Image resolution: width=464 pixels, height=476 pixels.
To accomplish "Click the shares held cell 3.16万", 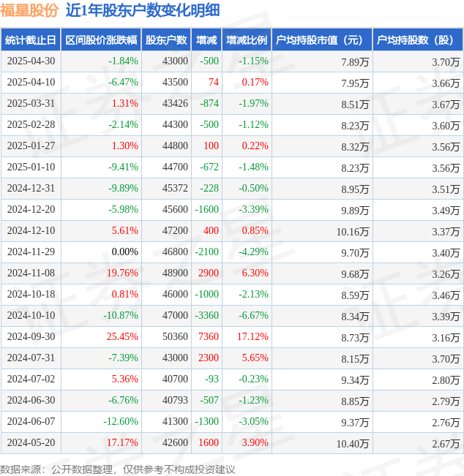I will coord(446,338).
